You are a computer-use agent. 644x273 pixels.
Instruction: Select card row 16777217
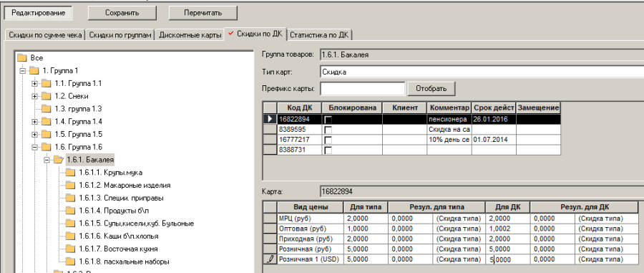coord(412,140)
